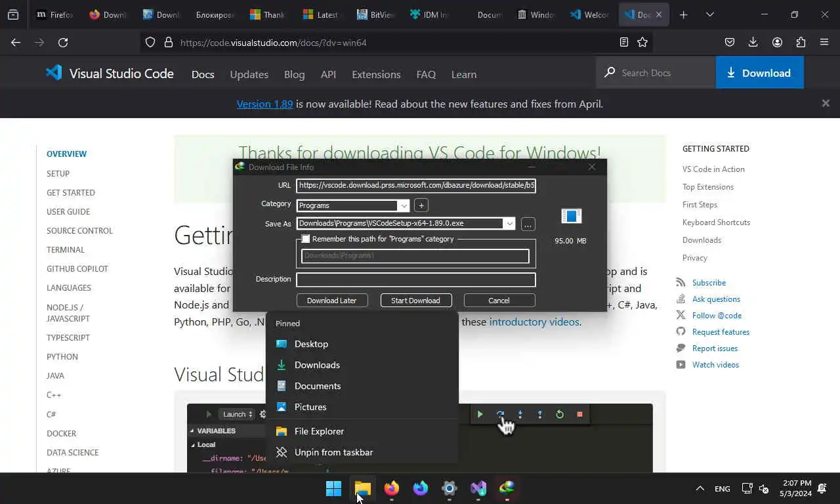The image size is (840, 504).
Task: Click the shield tracking protection icon
Action: [x=150, y=42]
